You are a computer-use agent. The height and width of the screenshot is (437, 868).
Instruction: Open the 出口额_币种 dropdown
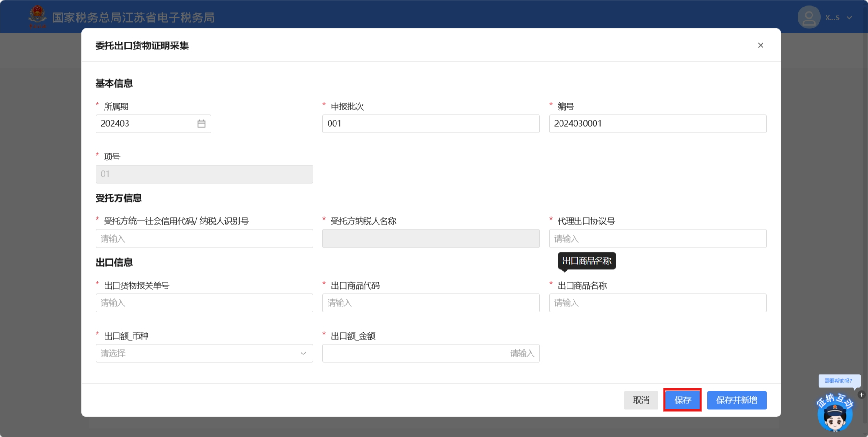[204, 354]
